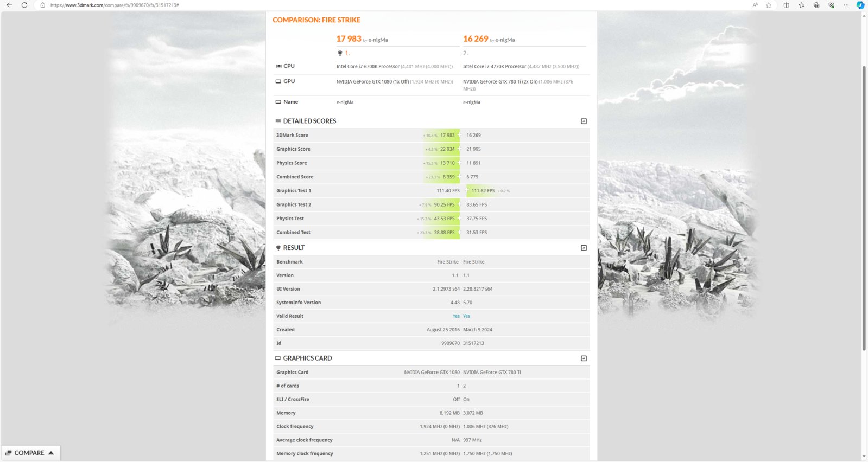Click the Comparison: Fire Strike heading
This screenshot has width=868, height=462.
click(316, 20)
